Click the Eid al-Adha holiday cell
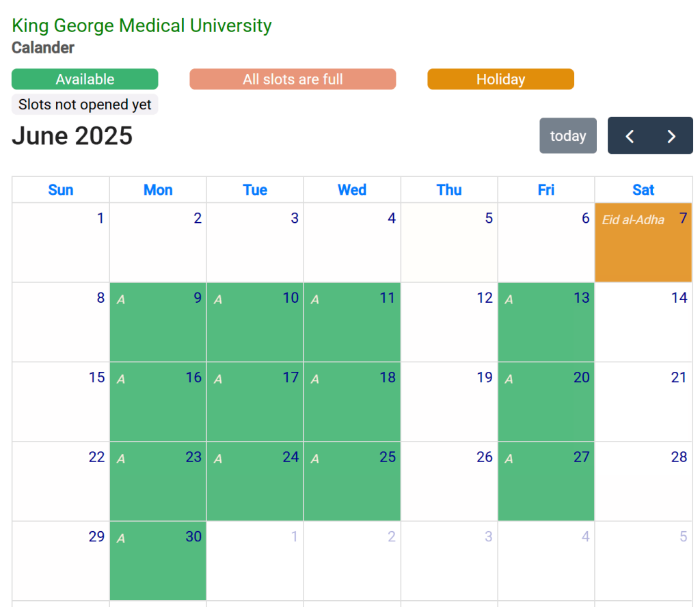 click(x=643, y=243)
